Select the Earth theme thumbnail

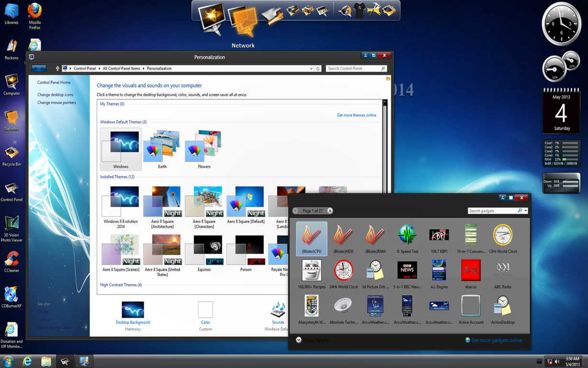(x=162, y=149)
